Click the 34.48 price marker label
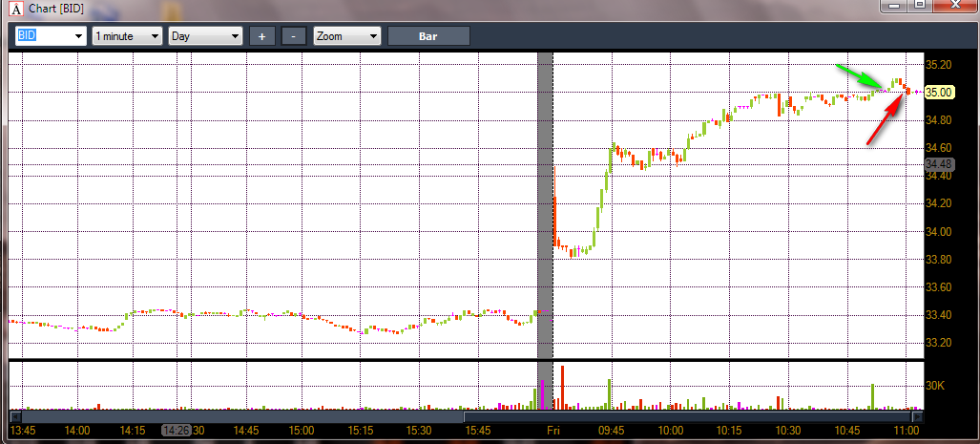 [x=939, y=164]
